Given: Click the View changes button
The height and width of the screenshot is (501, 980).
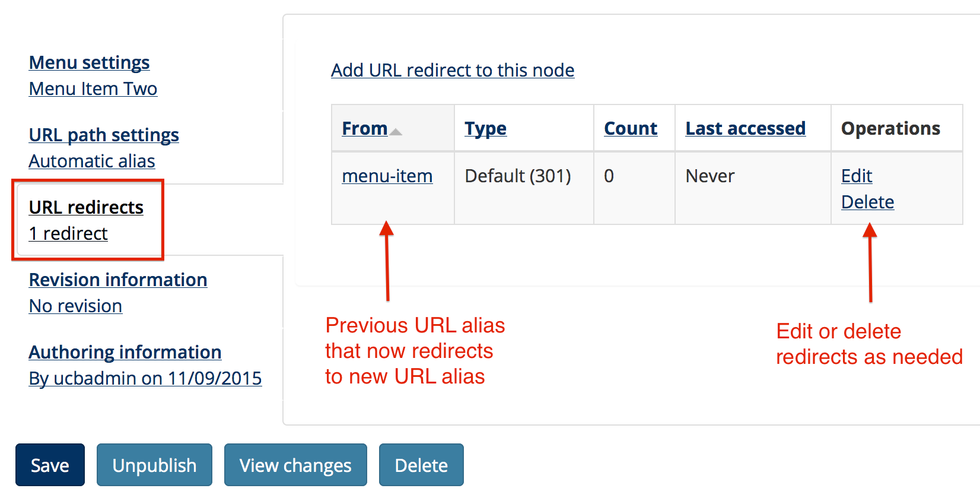Looking at the screenshot, I should pyautogui.click(x=295, y=465).
